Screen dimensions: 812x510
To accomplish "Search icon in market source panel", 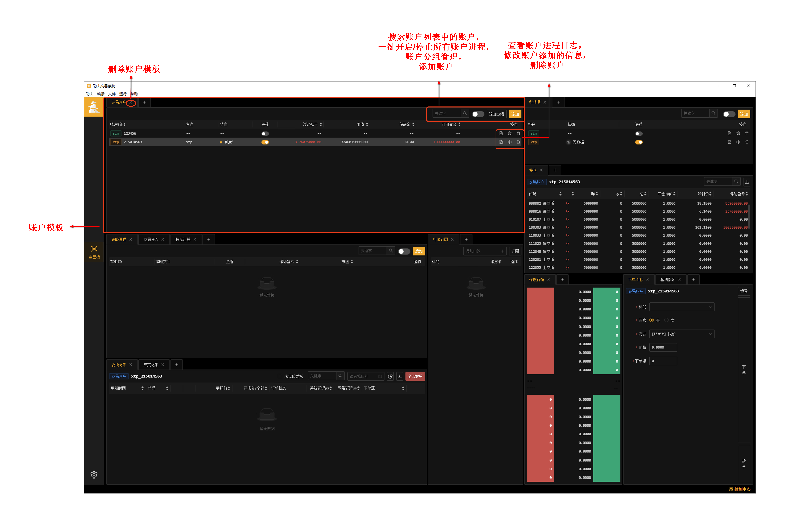I will pyautogui.click(x=714, y=114).
